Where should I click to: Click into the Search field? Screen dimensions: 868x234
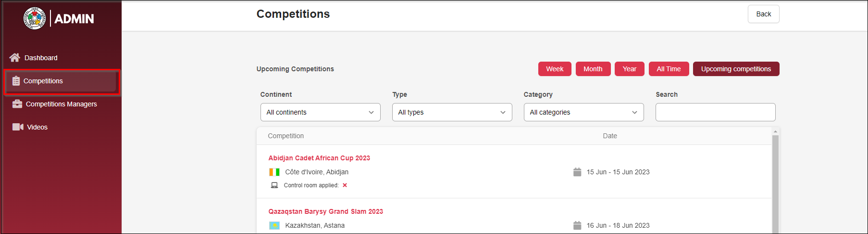715,112
